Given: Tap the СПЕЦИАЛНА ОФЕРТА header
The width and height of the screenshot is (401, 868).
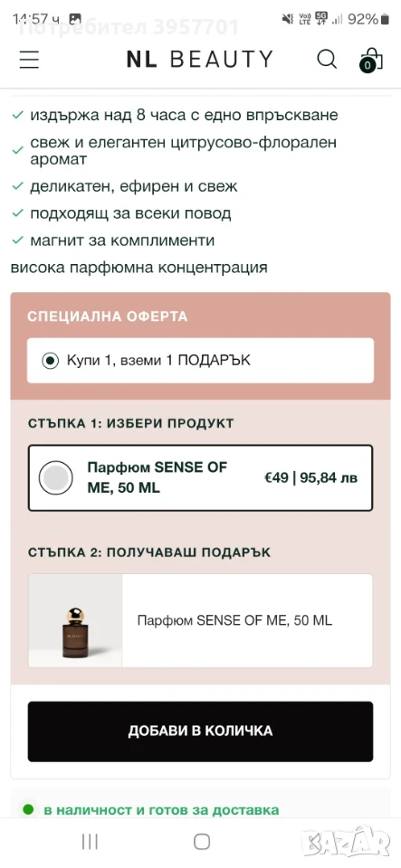Looking at the screenshot, I should coord(108,316).
